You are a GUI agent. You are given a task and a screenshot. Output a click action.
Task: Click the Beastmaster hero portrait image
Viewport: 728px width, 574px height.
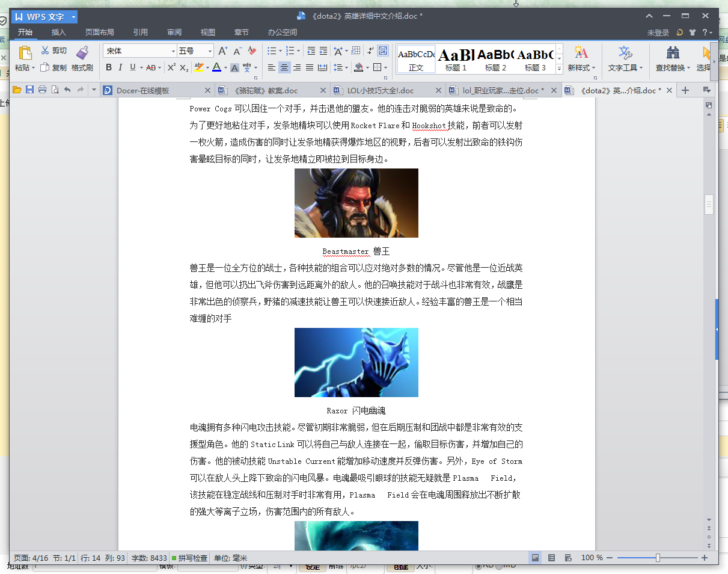pos(356,203)
